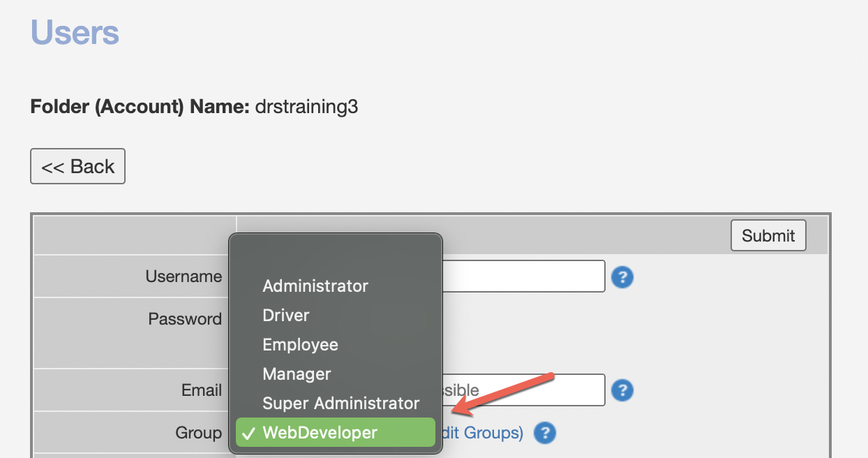Select the Manager group option
Image resolution: width=868 pixels, height=458 pixels.
297,374
